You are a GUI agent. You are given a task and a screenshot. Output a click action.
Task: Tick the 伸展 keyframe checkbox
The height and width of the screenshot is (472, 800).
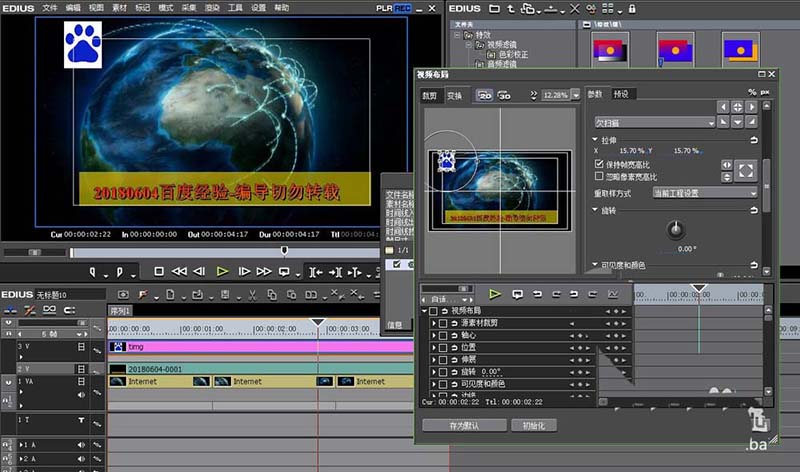click(443, 360)
